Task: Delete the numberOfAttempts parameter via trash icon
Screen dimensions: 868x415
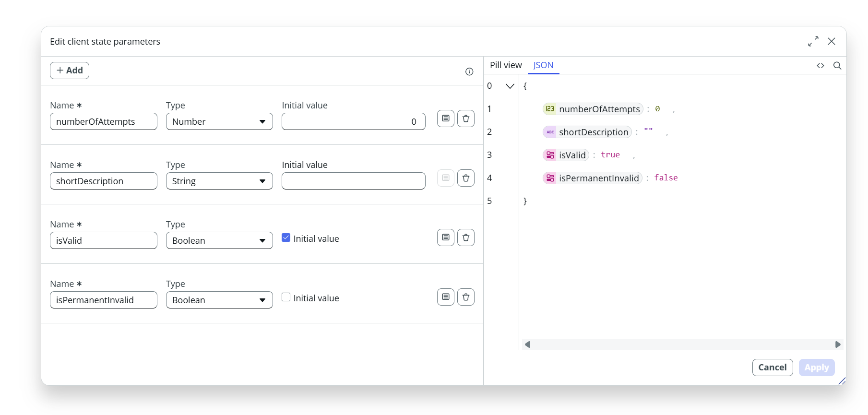Action: coord(465,119)
